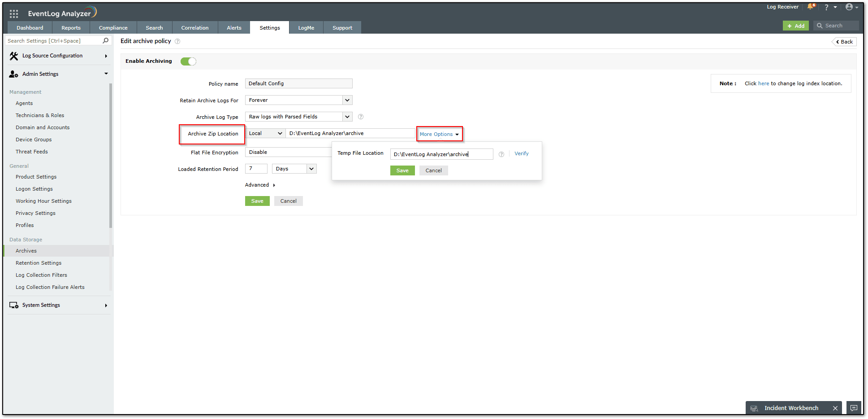868x419 pixels.
Task: Open Agents in the sidebar
Action: pyautogui.click(x=24, y=103)
